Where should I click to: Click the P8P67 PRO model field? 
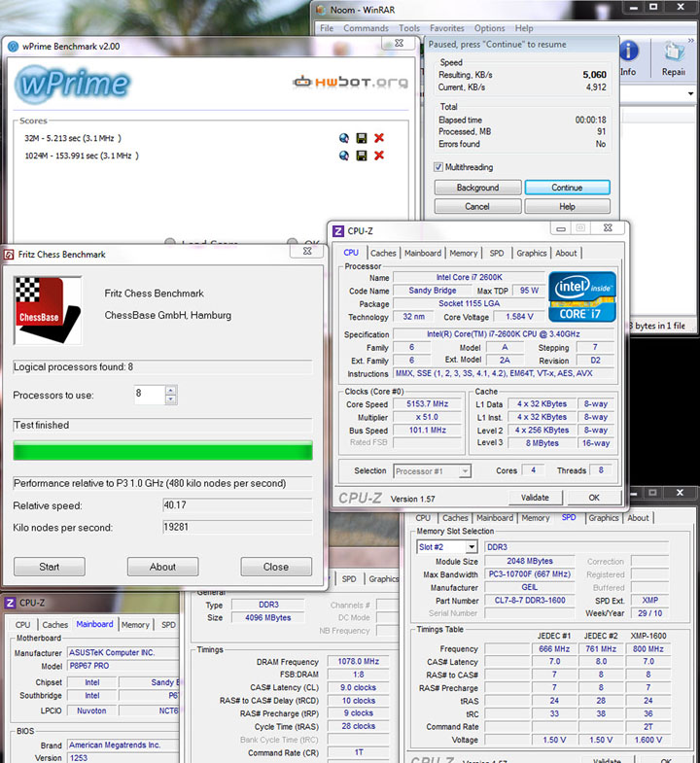pyautogui.click(x=123, y=666)
